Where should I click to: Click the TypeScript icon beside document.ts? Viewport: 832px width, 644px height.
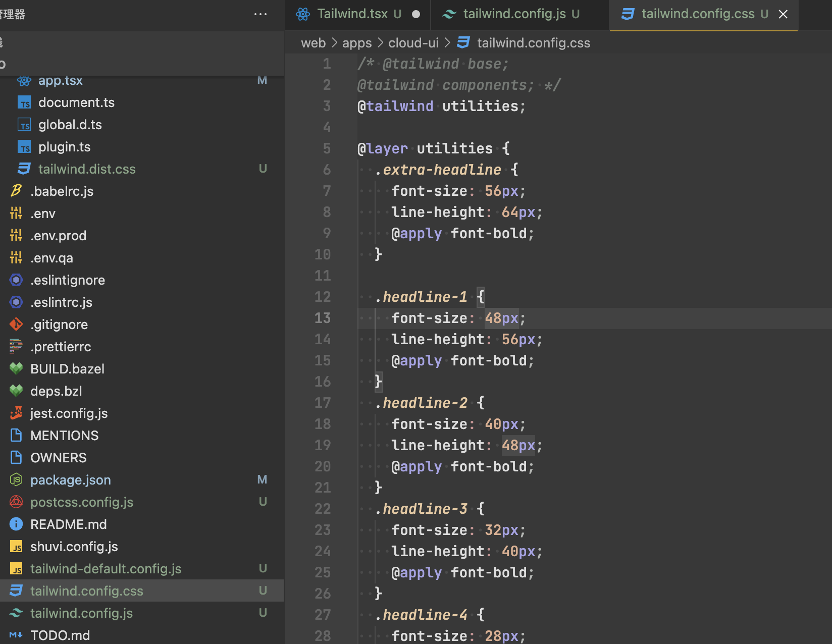[24, 102]
